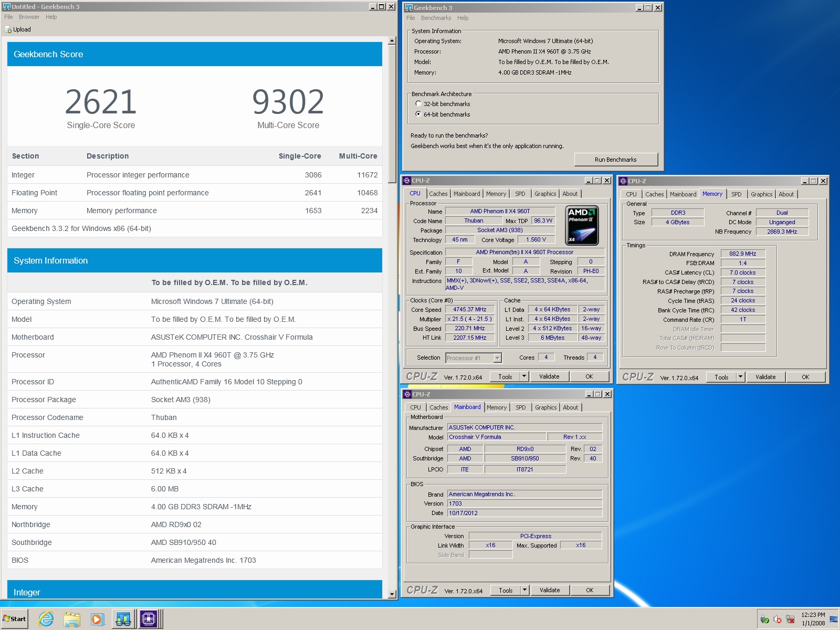840x630 pixels.
Task: Open Tools dropdown arrow in CPU-Z Mainboard window
Action: tap(524, 590)
